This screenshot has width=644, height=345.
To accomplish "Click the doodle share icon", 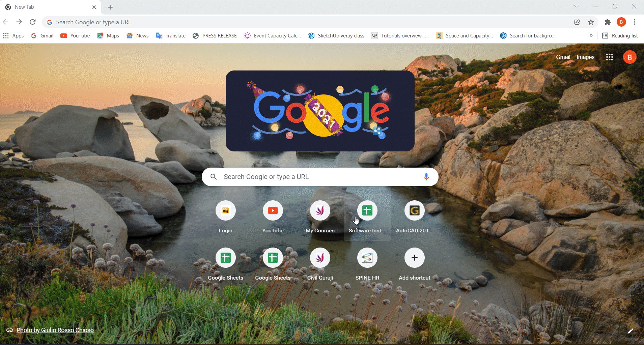I will pos(377,131).
